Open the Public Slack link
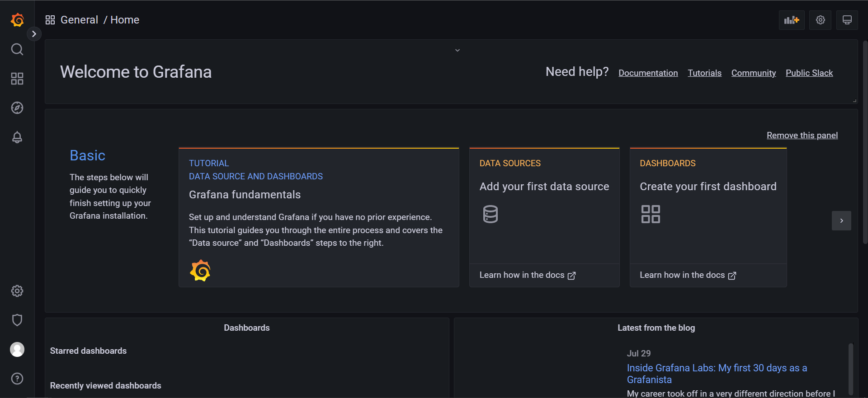Screen dimensions: 868x398 tap(809, 73)
